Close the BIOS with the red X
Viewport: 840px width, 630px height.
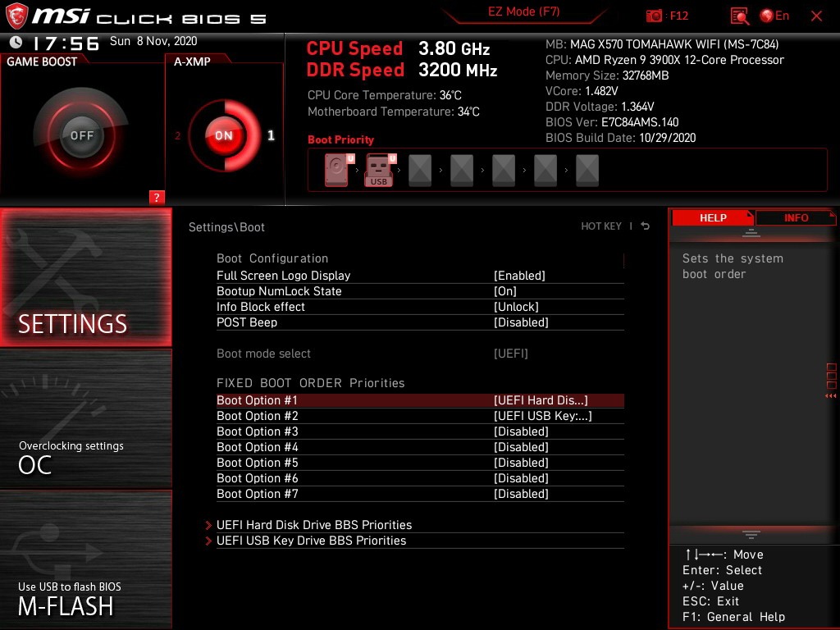[x=816, y=16]
